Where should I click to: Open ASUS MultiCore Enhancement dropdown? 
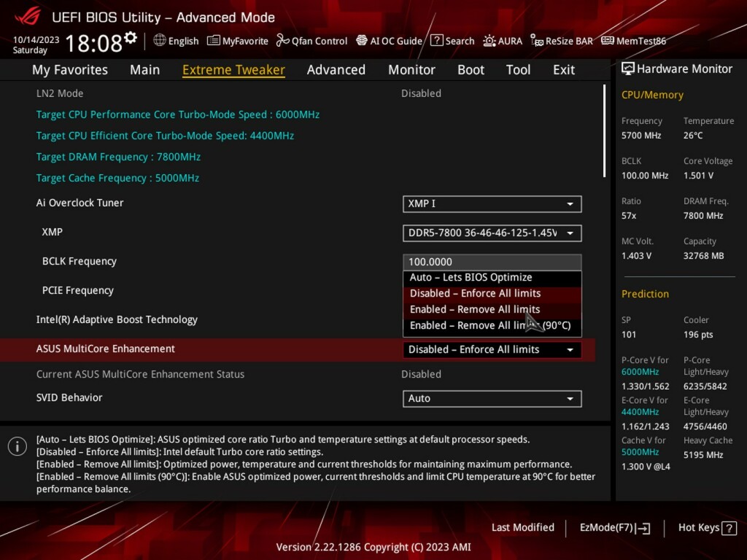pos(492,350)
